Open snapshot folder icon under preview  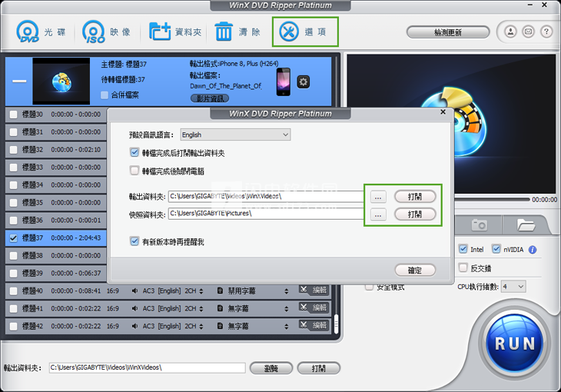(x=526, y=225)
